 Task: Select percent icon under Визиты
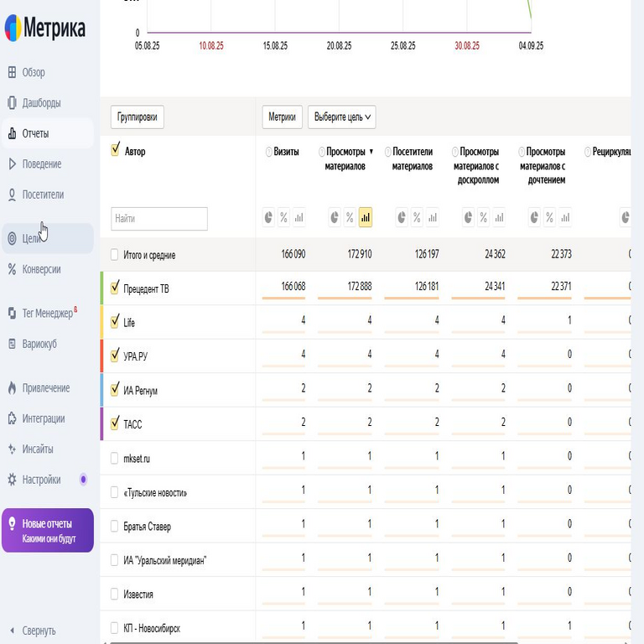click(283, 217)
